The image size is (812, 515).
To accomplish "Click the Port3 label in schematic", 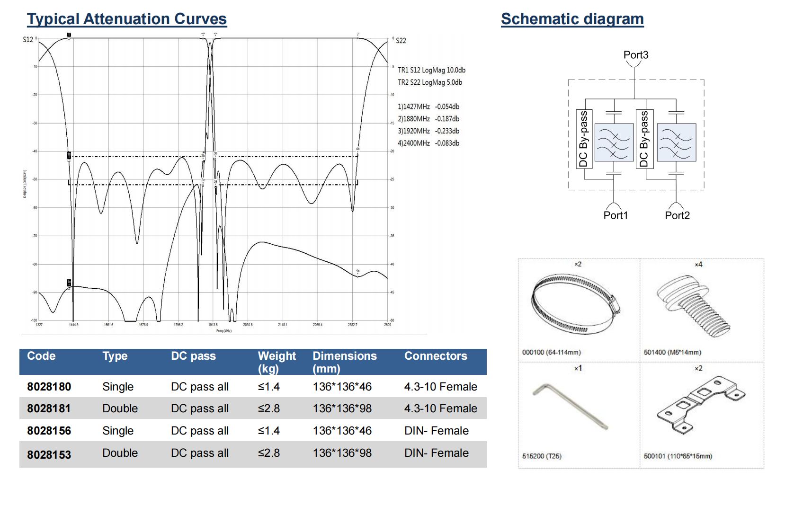I will click(635, 55).
